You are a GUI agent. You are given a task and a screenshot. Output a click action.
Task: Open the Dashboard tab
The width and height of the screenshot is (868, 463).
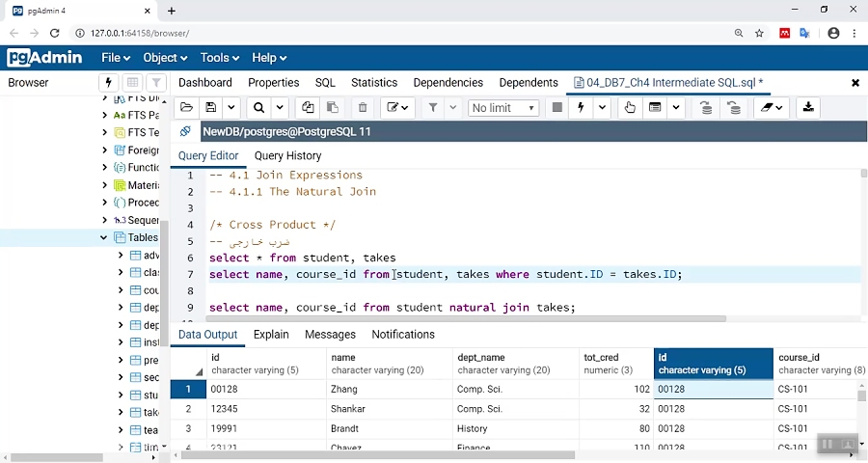pyautogui.click(x=205, y=83)
